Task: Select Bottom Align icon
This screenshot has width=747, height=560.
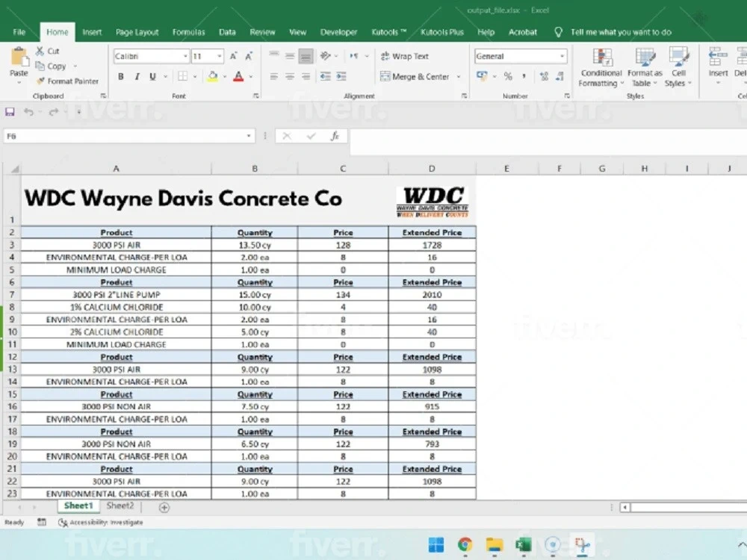Action: (x=306, y=56)
